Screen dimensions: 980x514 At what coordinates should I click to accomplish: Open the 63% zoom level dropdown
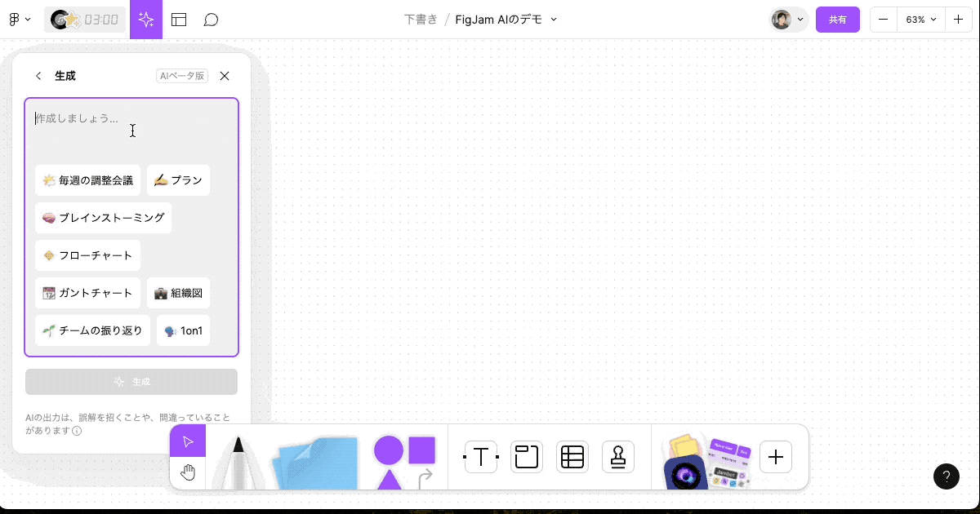pos(921,20)
